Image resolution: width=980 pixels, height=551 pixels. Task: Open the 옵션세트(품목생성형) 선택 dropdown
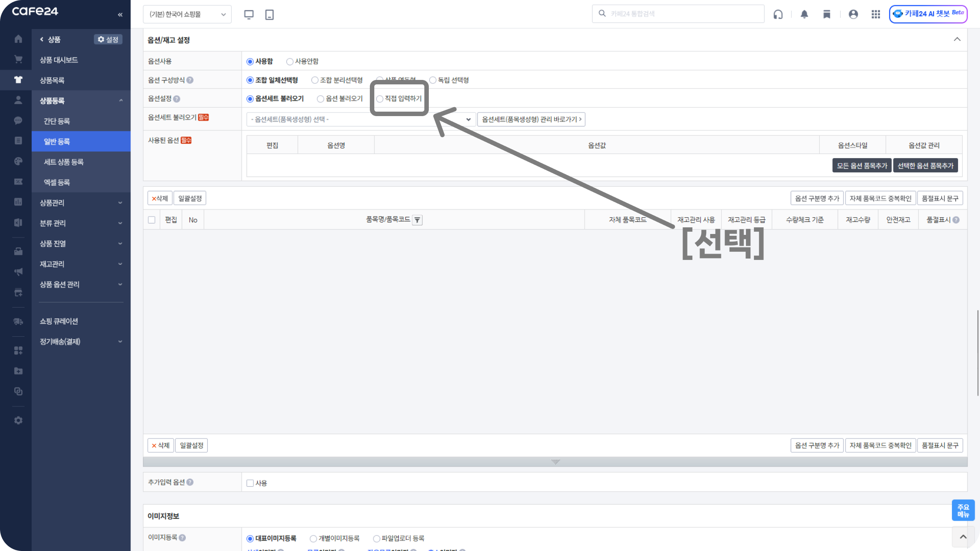tap(360, 119)
